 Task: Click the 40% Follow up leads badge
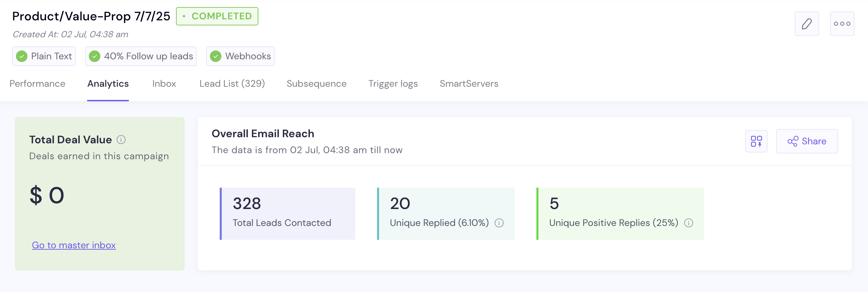pos(141,56)
